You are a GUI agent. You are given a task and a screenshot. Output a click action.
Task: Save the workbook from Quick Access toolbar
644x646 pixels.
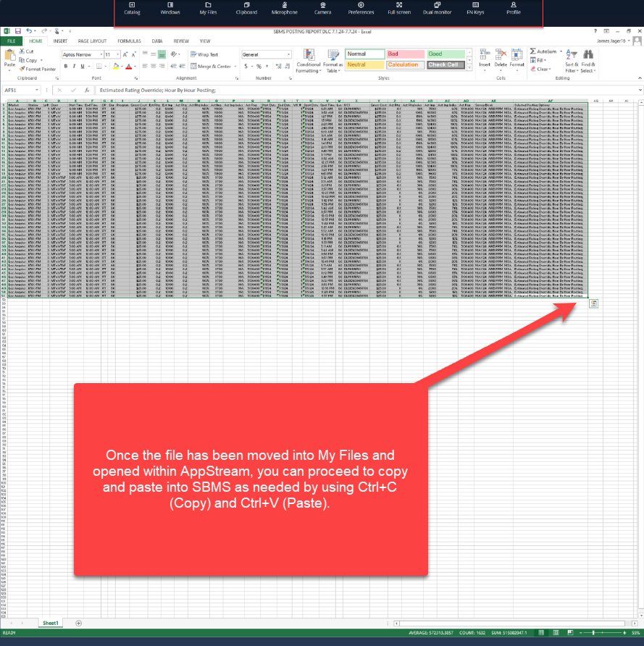[x=17, y=31]
